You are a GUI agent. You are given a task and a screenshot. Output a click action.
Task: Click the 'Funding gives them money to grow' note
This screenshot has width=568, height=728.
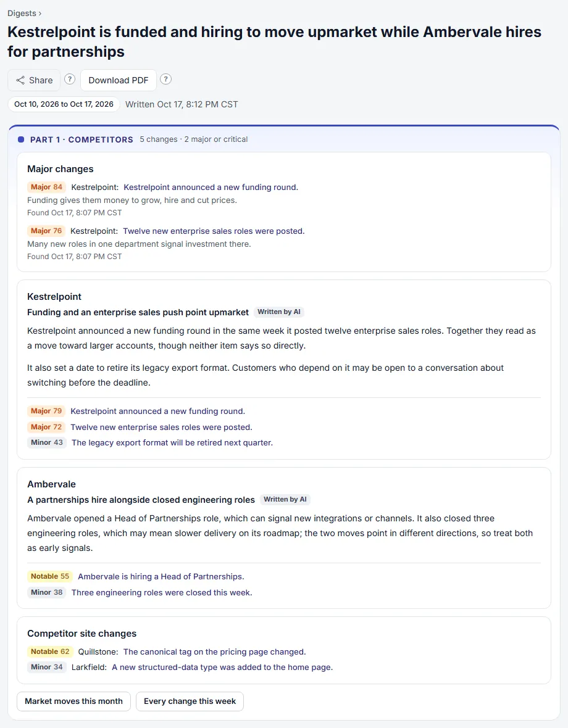click(x=132, y=200)
